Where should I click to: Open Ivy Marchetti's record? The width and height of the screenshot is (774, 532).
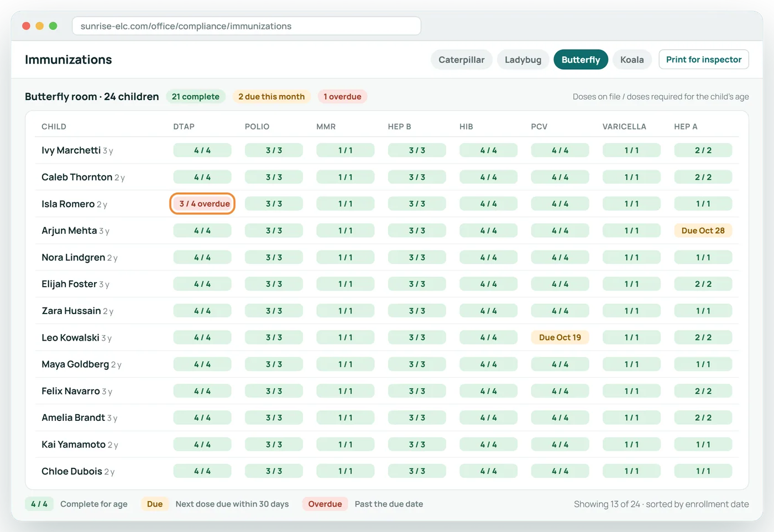71,150
